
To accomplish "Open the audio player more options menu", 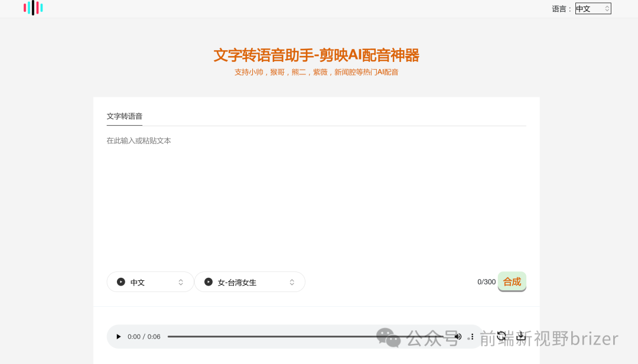I will tap(472, 336).
